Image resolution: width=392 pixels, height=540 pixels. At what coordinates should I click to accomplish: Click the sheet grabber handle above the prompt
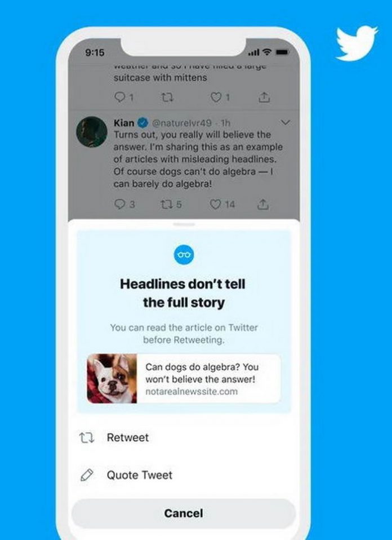[x=184, y=224]
